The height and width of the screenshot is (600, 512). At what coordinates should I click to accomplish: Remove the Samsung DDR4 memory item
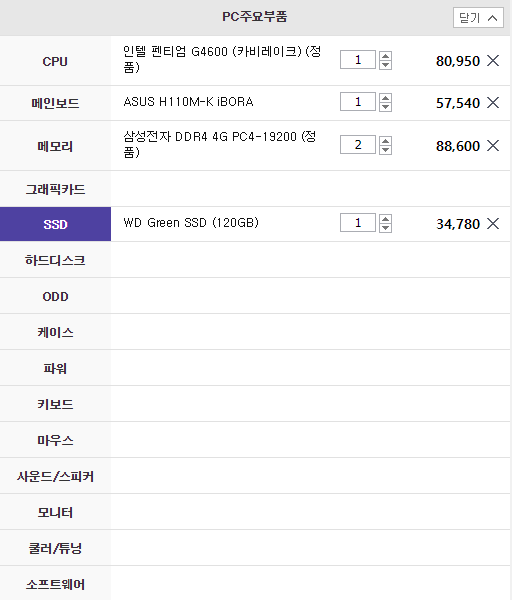(x=493, y=145)
